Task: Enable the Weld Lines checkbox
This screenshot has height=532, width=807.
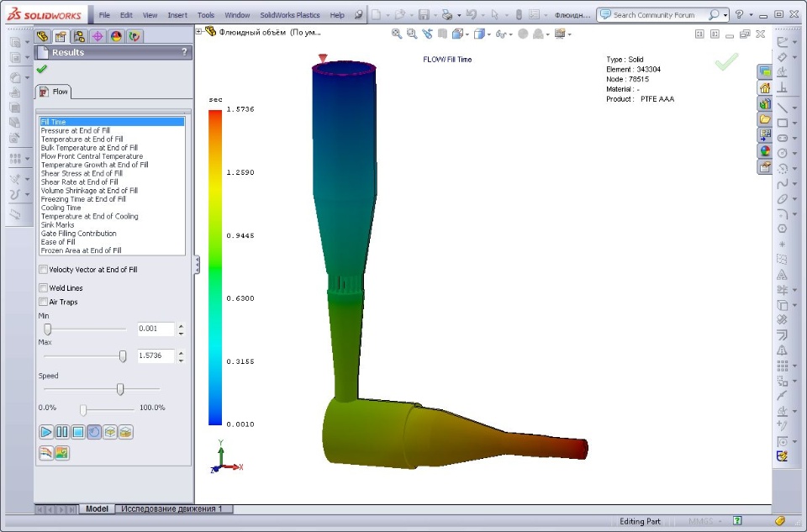Action: [x=44, y=287]
